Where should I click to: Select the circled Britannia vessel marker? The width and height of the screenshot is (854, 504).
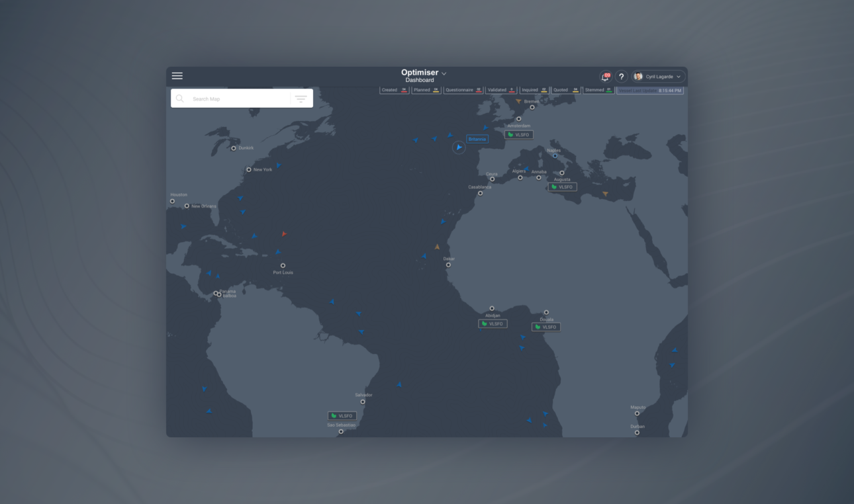459,147
